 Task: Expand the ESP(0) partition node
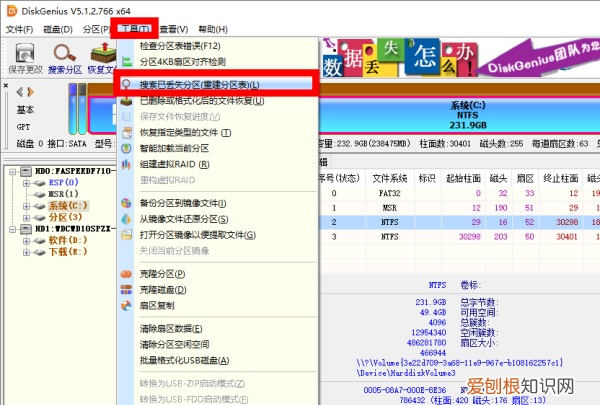pyautogui.click(x=26, y=183)
